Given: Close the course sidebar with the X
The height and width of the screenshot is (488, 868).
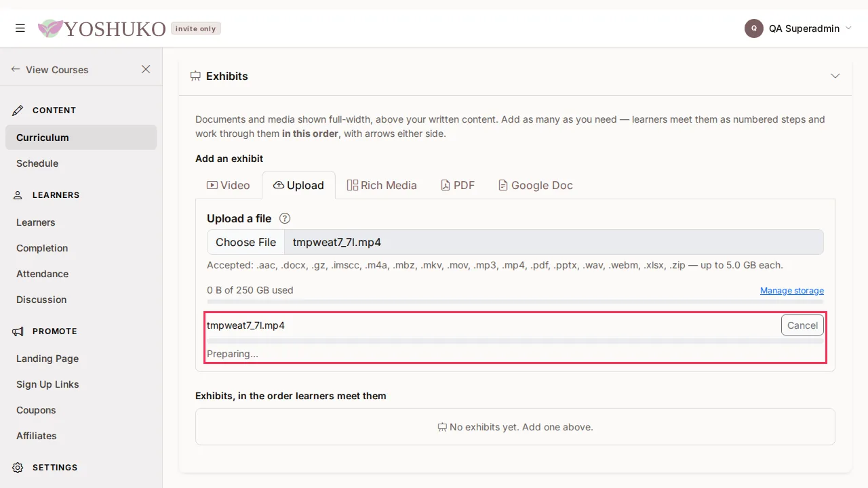Looking at the screenshot, I should coord(146,69).
